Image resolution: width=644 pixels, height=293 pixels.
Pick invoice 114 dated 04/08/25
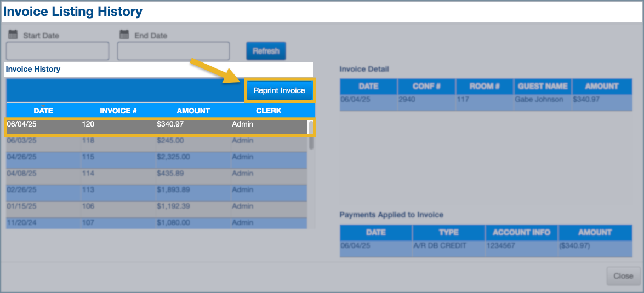coord(156,174)
